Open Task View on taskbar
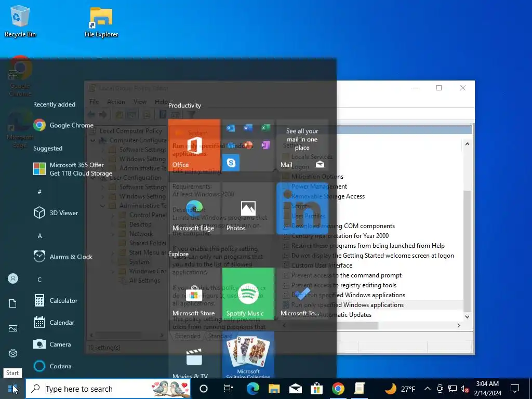The width and height of the screenshot is (532, 399). tap(229, 389)
